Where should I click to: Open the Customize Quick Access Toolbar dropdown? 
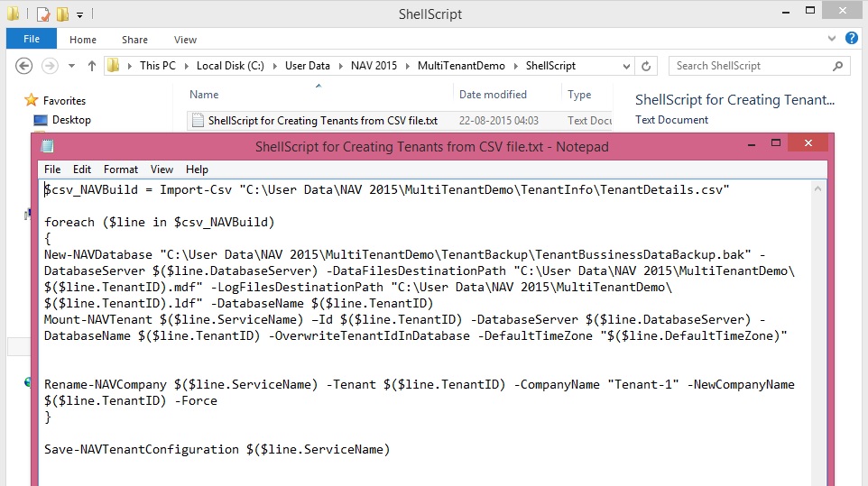tap(79, 15)
